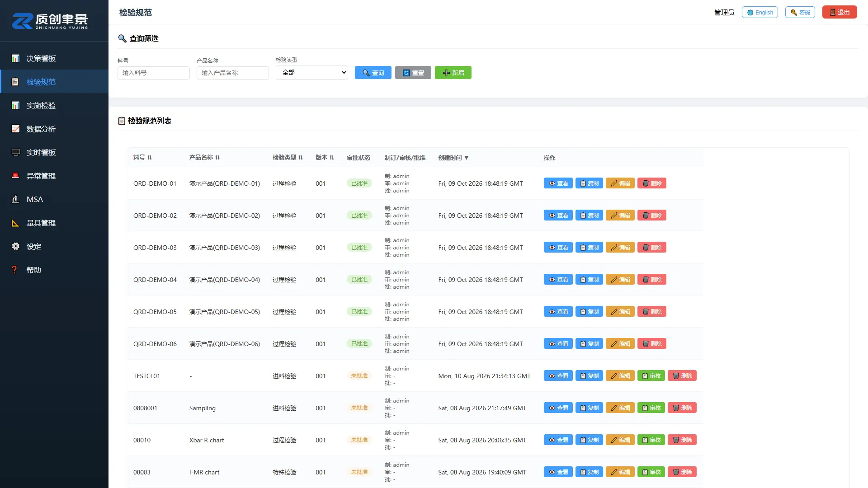View the 0808001 Sampling spec details
The image size is (868, 488).
coord(558,408)
